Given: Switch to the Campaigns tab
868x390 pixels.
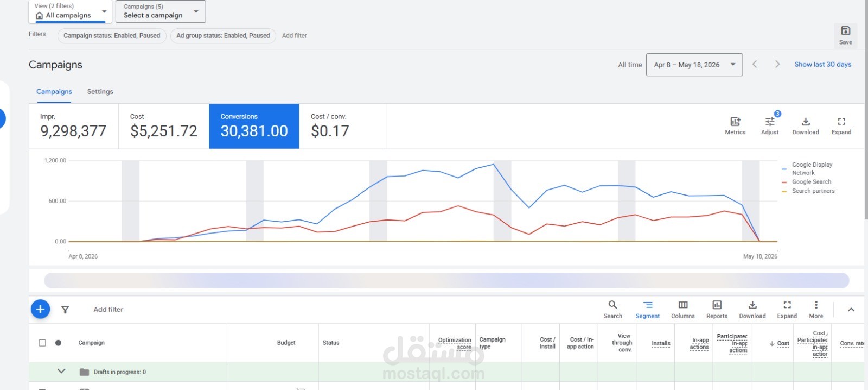Looking at the screenshot, I should [x=54, y=91].
